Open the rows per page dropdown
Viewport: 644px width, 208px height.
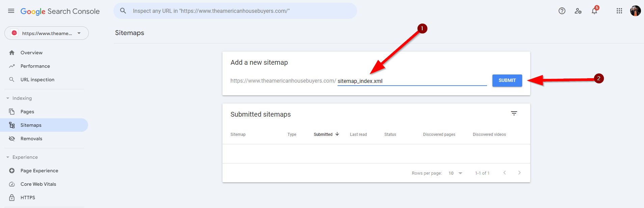[455, 173]
